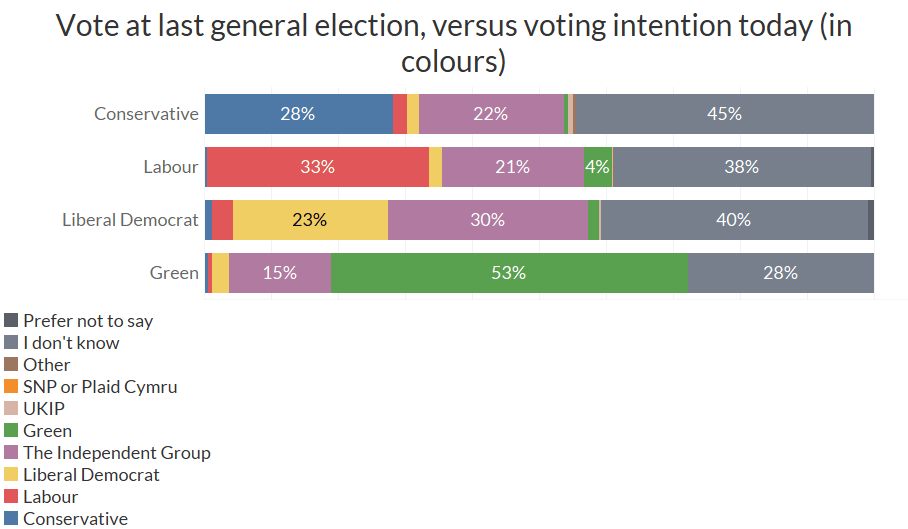Click the Conservative axis row label
The width and height of the screenshot is (908, 529).
click(146, 114)
